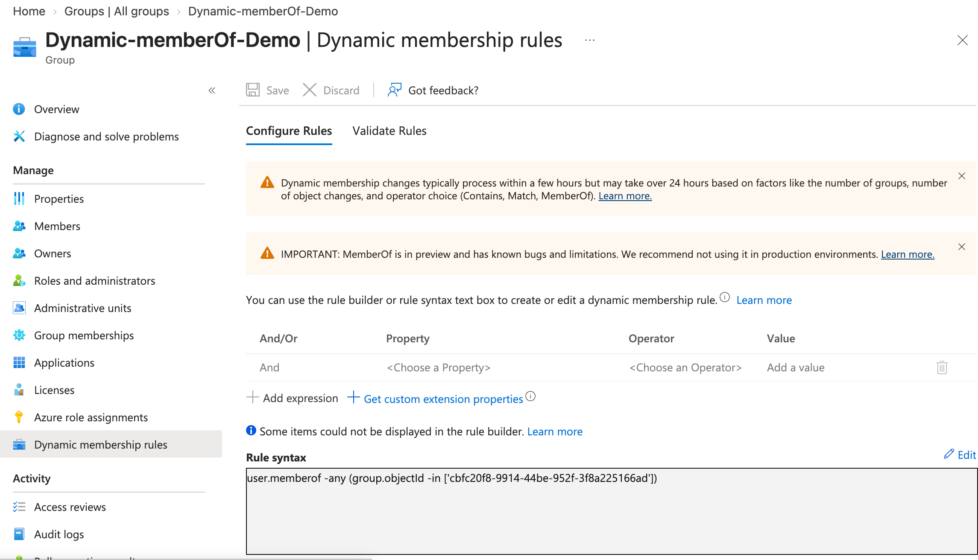This screenshot has height=560, width=978.
Task: Select the Configure Rules tab
Action: pyautogui.click(x=289, y=131)
